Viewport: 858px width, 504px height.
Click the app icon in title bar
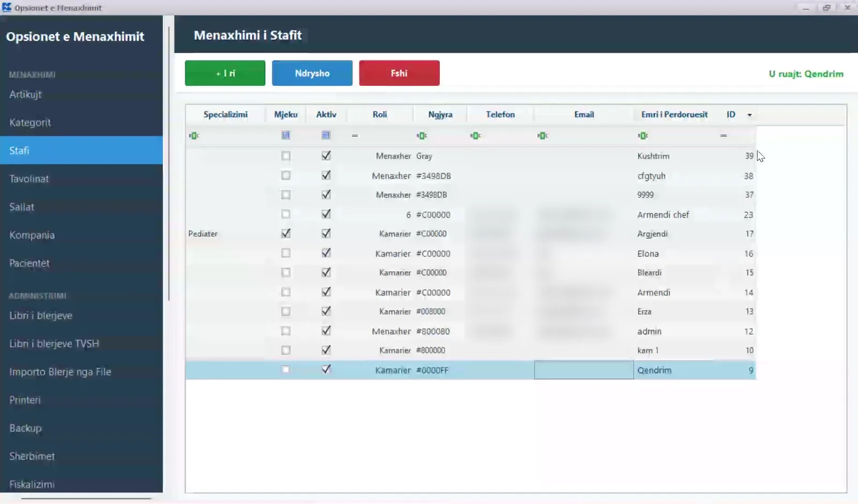coord(6,8)
